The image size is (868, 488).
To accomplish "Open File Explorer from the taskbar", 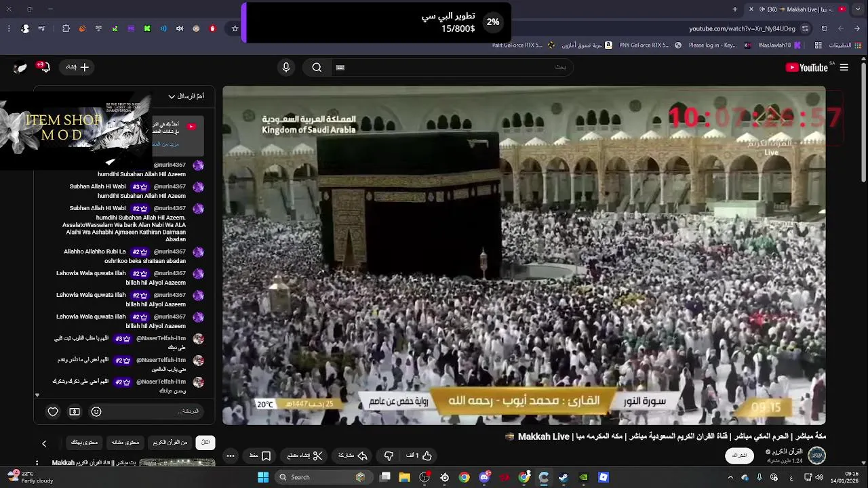I will click(x=405, y=477).
